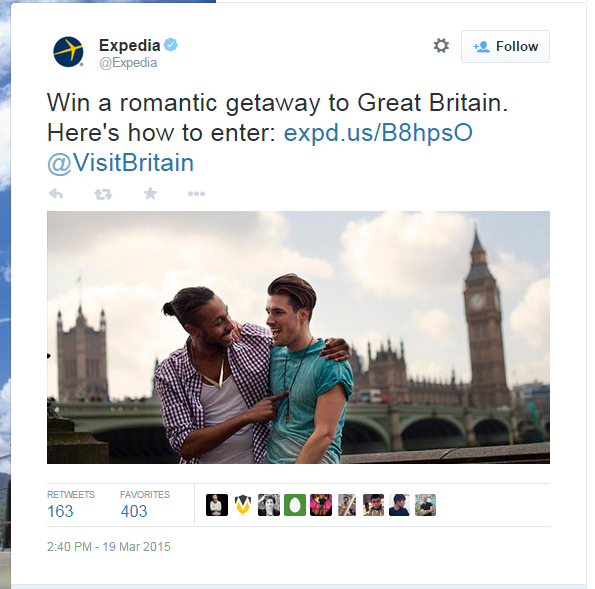Viewport: 595px width, 589px height.
Task: Click the pink background avatar
Action: [x=321, y=505]
